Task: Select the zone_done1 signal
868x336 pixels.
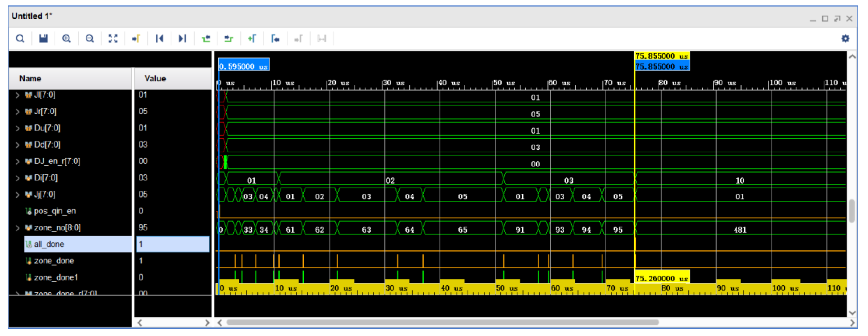Action: click(56, 278)
